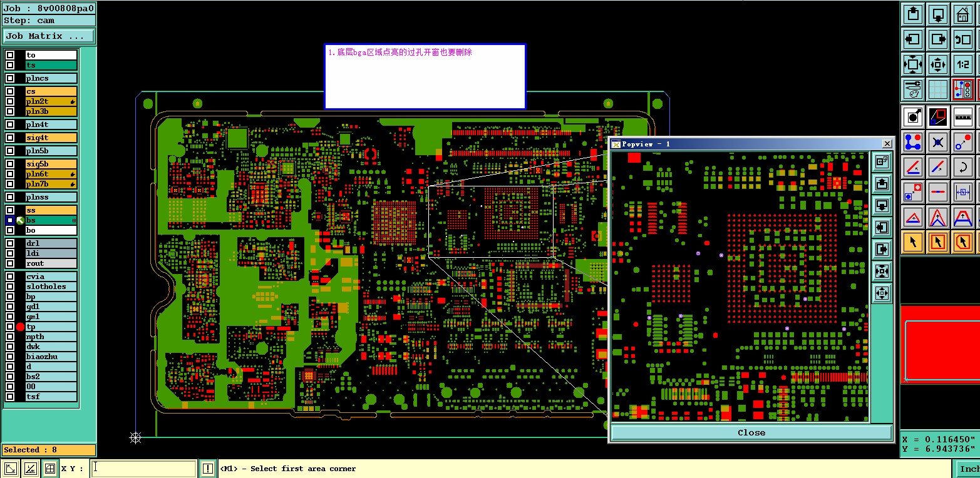This screenshot has width=980, height=478.
Task: Click the Chinese note text box
Action: click(x=425, y=76)
